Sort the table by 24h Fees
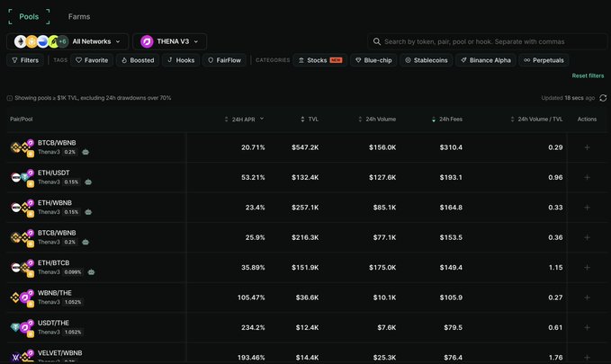Image resolution: width=611 pixels, height=364 pixels. [x=447, y=120]
